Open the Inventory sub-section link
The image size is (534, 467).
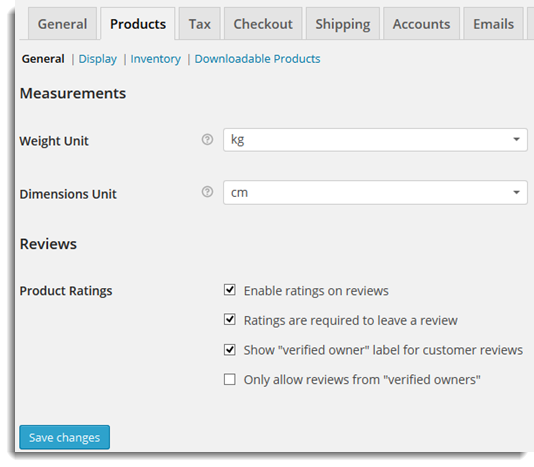(156, 59)
